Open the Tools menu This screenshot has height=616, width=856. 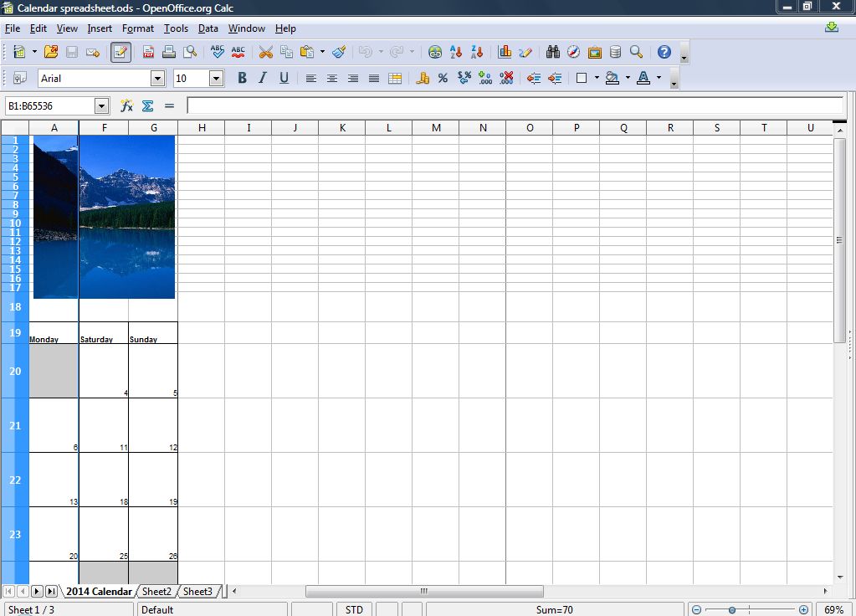coord(176,28)
